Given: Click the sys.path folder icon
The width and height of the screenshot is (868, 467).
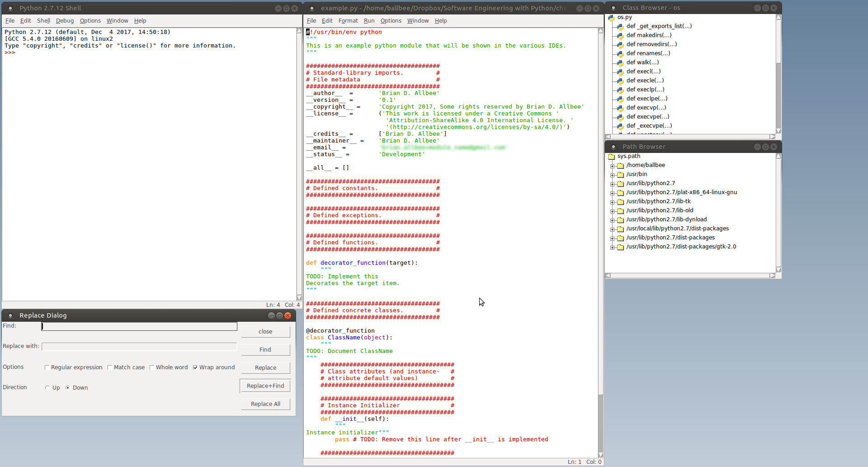Looking at the screenshot, I should pos(612,157).
